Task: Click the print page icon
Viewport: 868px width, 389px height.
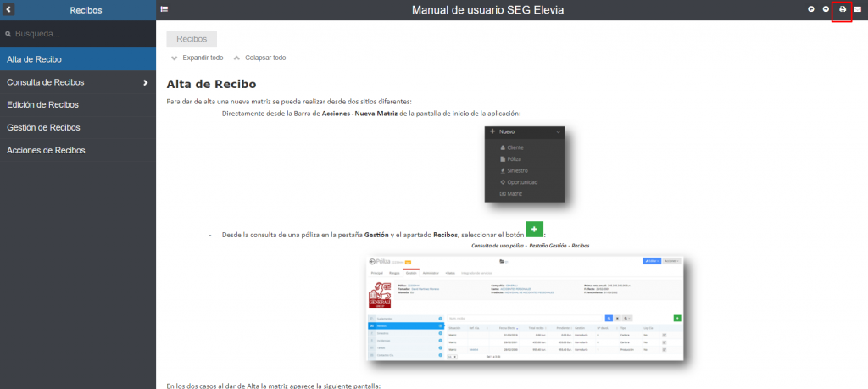Action: (842, 9)
